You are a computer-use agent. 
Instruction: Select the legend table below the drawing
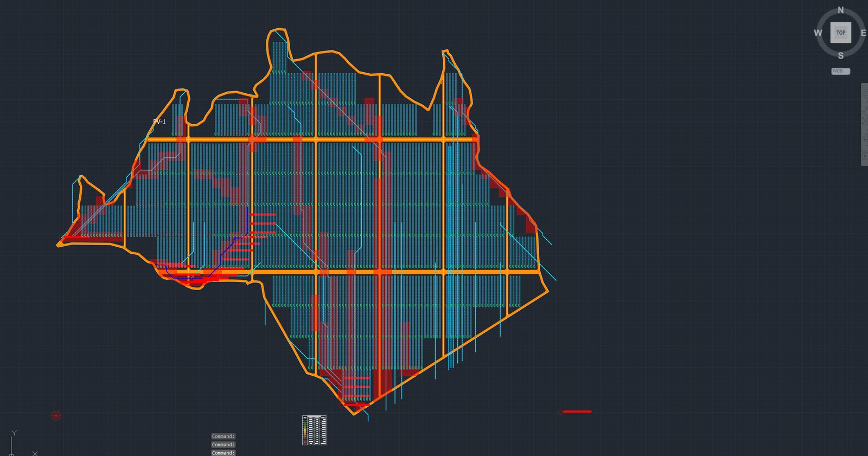pyautogui.click(x=314, y=430)
